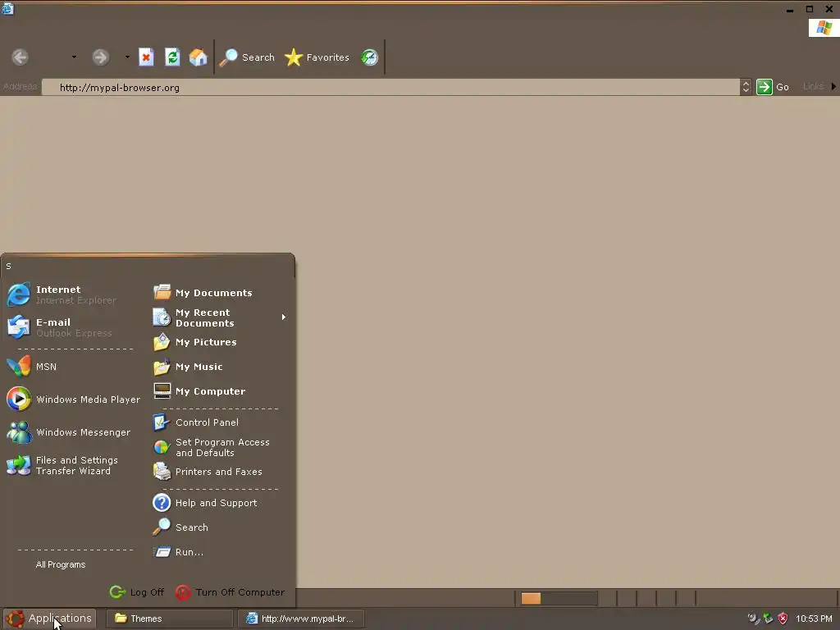Click the 10:53 PM clock
The width and height of the screenshot is (840, 630).
(x=815, y=619)
